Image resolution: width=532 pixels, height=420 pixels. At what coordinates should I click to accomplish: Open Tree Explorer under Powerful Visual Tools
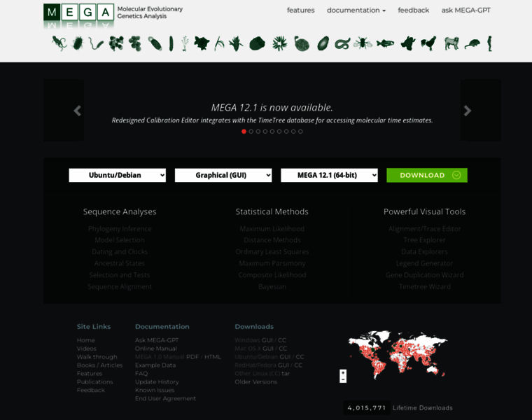(424, 240)
